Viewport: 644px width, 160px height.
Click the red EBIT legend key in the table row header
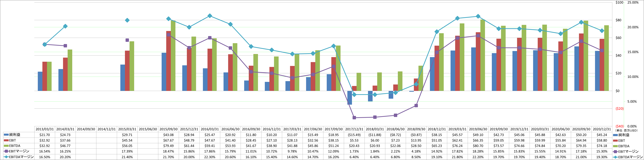[6, 140]
